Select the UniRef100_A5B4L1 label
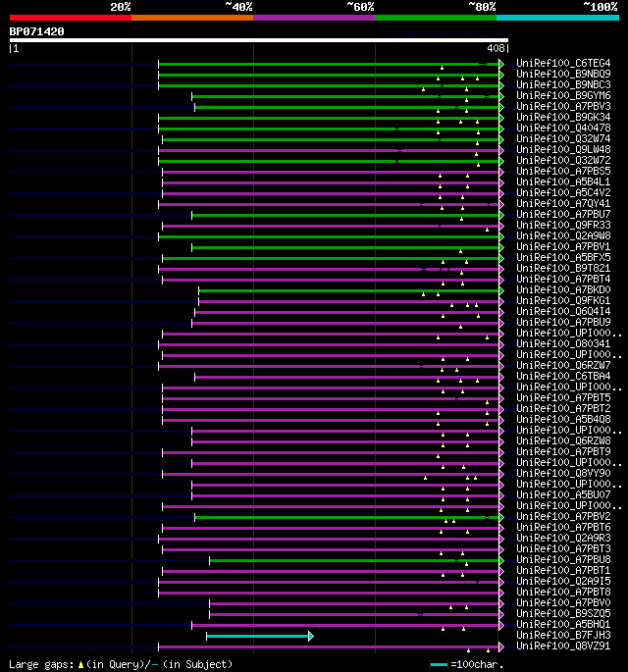The image size is (628, 672). [563, 181]
